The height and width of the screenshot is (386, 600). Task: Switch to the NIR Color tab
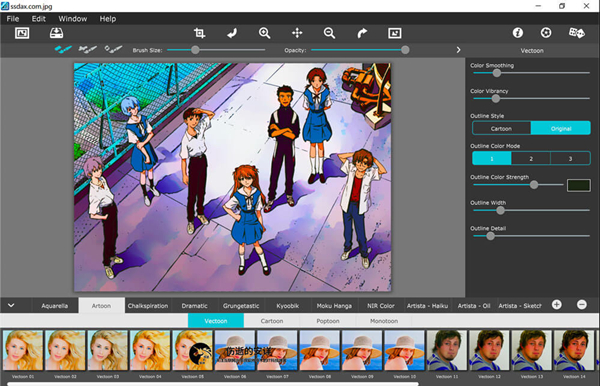click(381, 306)
